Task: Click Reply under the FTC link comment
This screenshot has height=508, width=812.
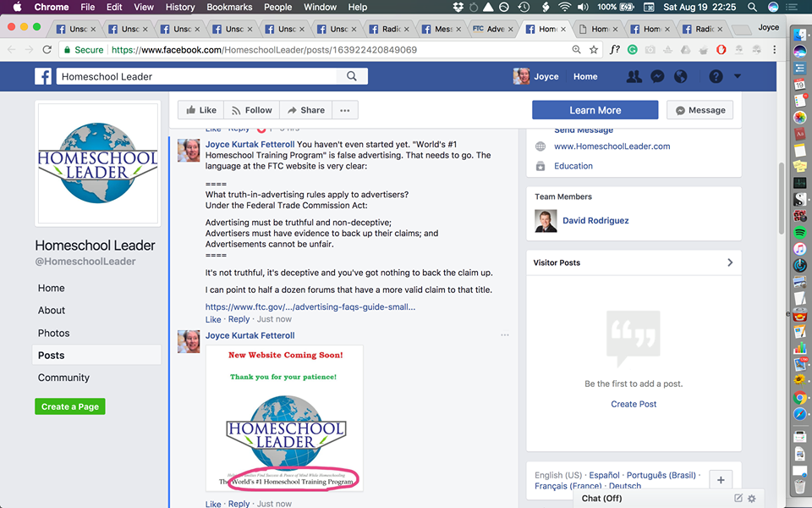Action: pyautogui.click(x=239, y=319)
